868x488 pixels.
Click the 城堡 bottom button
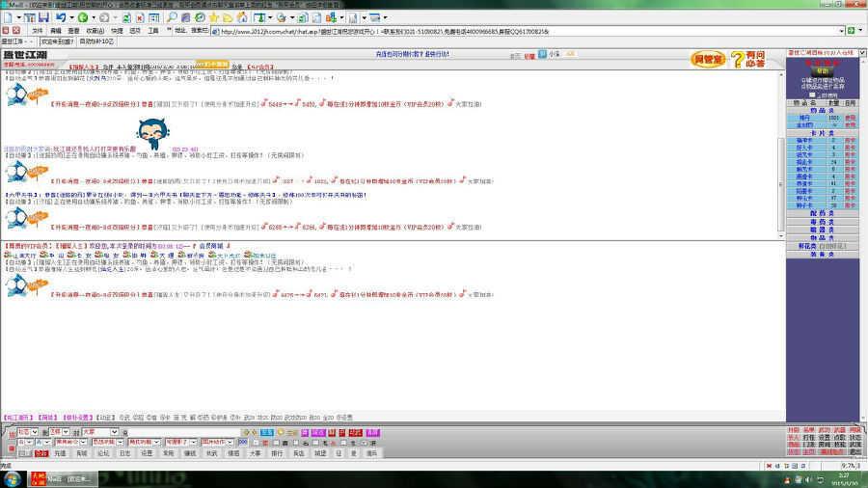point(320,453)
